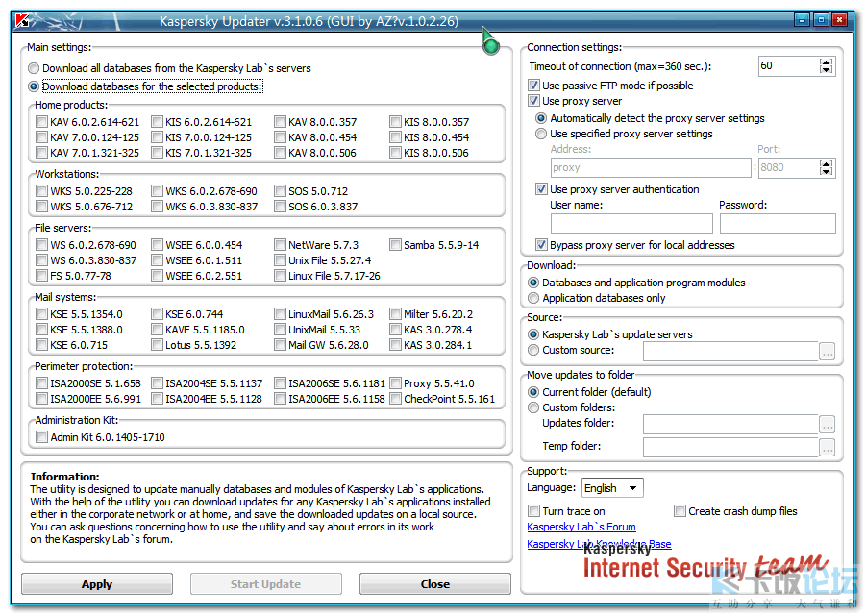Focus the proxy Password field
Viewport: 866px width, 616px height.
point(778,224)
